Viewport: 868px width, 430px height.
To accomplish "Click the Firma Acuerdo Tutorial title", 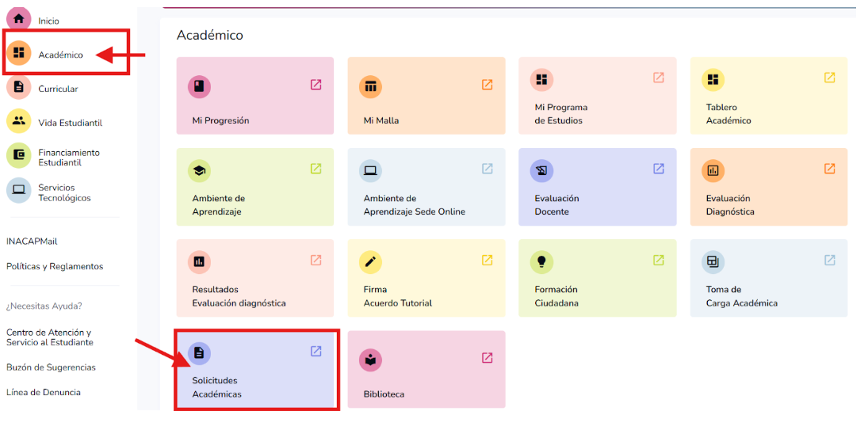I will (x=397, y=296).
